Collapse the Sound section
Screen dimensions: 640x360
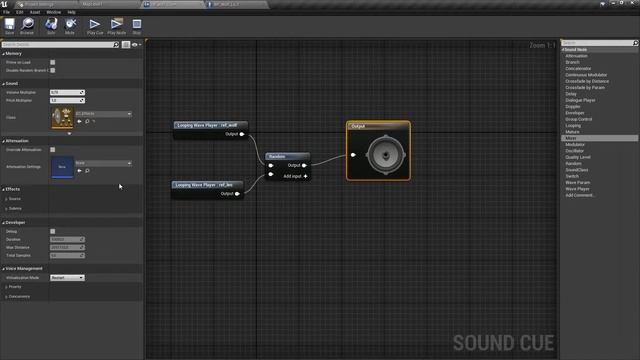pos(3,84)
